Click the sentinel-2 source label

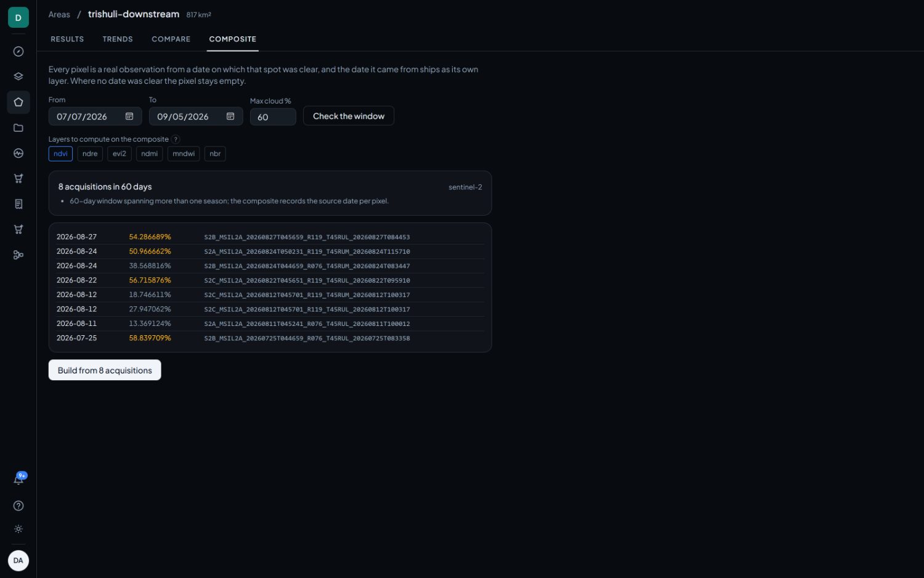tap(465, 187)
